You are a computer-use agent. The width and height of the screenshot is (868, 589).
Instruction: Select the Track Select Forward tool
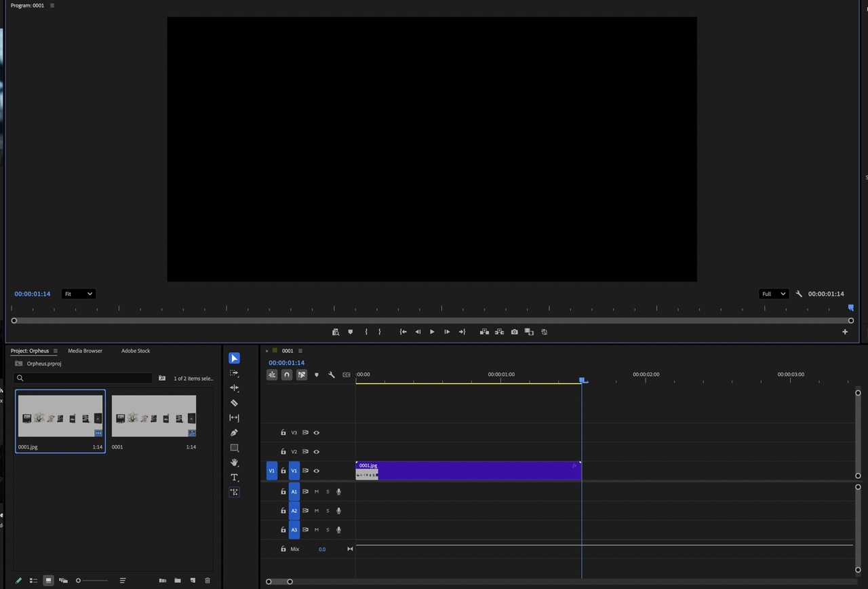234,373
